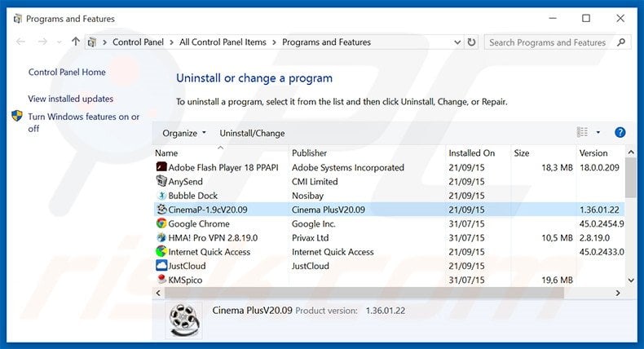
Task: Expand the address bar history dropdown
Action: (457, 42)
